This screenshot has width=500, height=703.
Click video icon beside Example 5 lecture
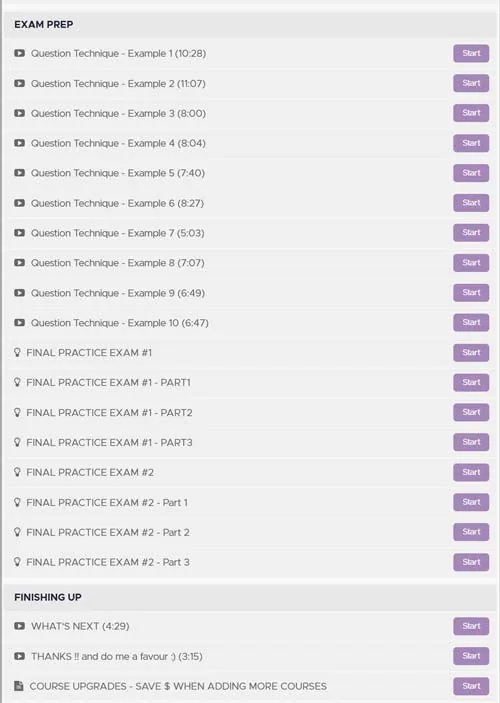(x=19, y=173)
